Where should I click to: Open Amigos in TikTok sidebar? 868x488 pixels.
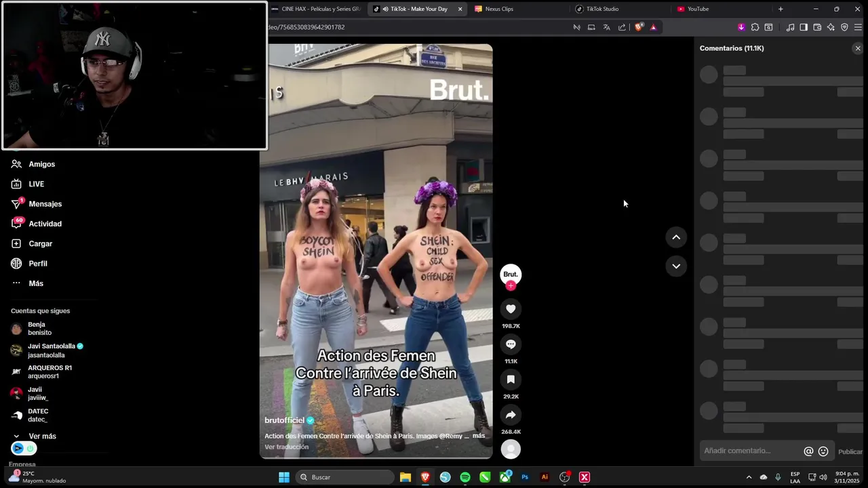click(x=33, y=164)
